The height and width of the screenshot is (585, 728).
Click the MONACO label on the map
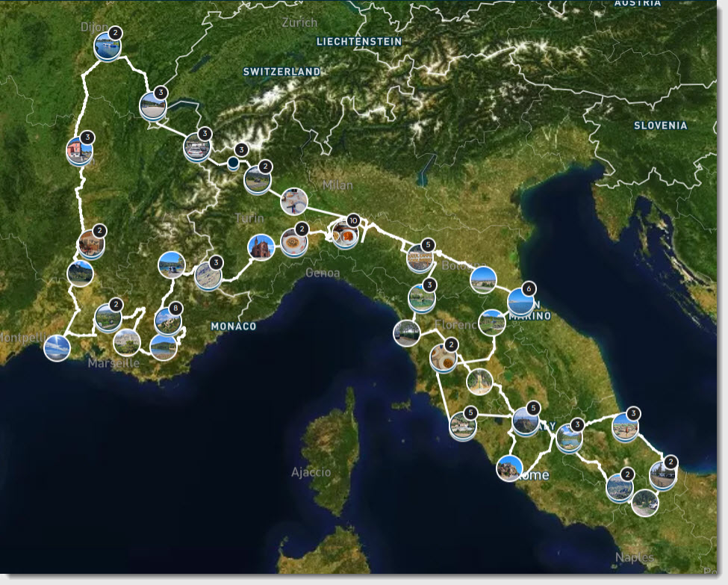click(233, 326)
